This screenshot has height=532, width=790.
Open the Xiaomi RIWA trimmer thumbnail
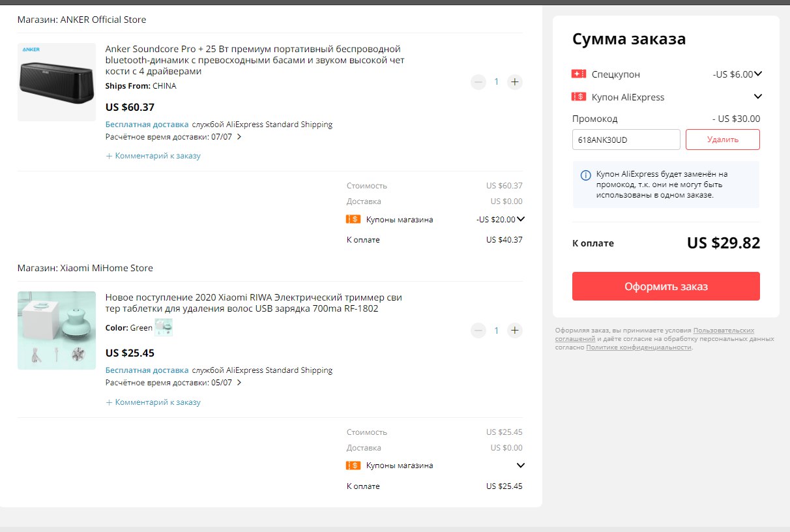57,331
